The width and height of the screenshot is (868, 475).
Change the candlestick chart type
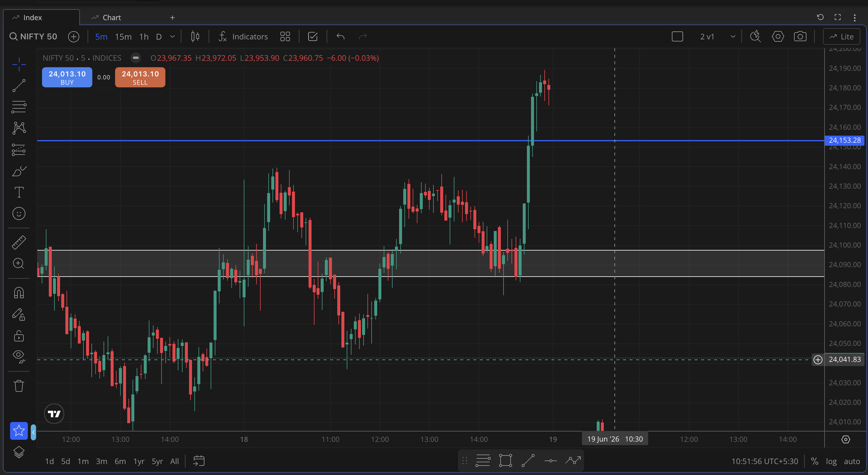pos(195,36)
